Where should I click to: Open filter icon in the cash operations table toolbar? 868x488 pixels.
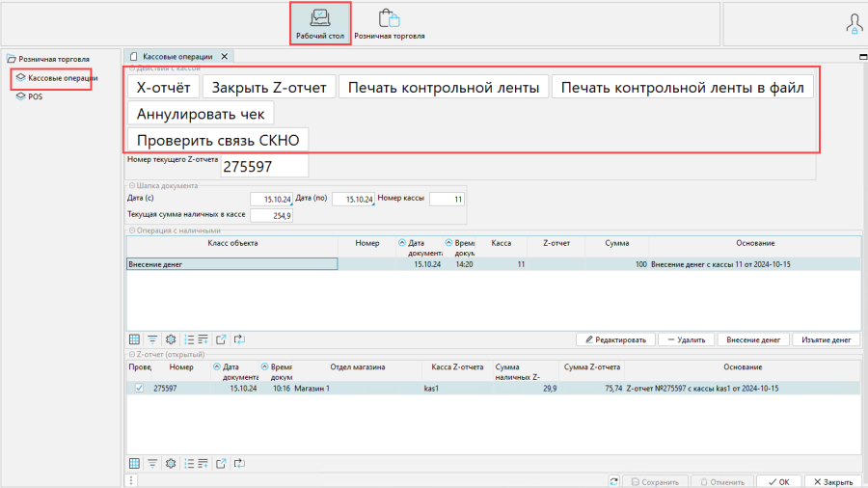coord(152,339)
